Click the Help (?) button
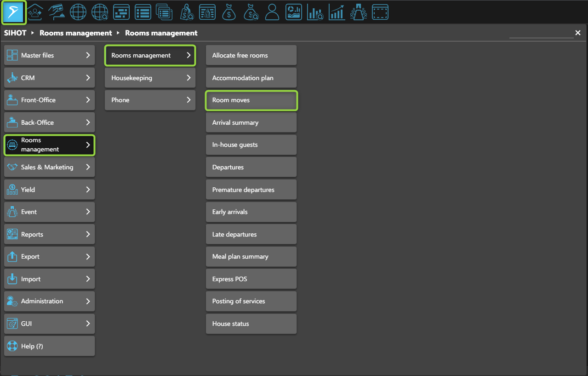 pos(49,346)
